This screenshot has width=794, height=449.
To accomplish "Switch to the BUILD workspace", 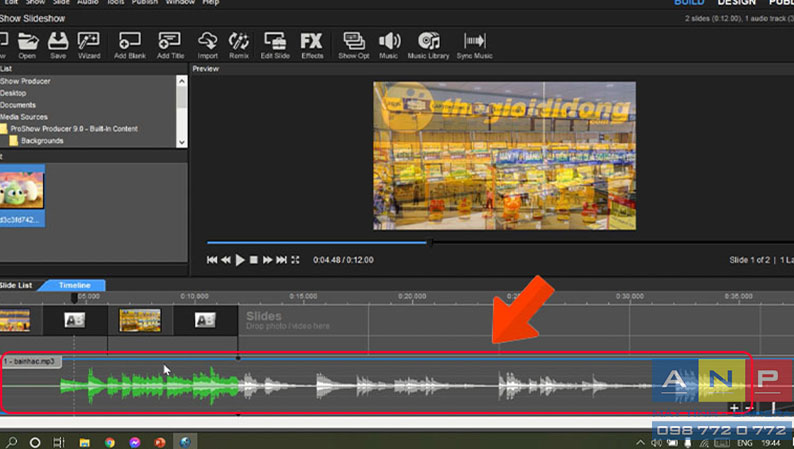I will pos(689,3).
